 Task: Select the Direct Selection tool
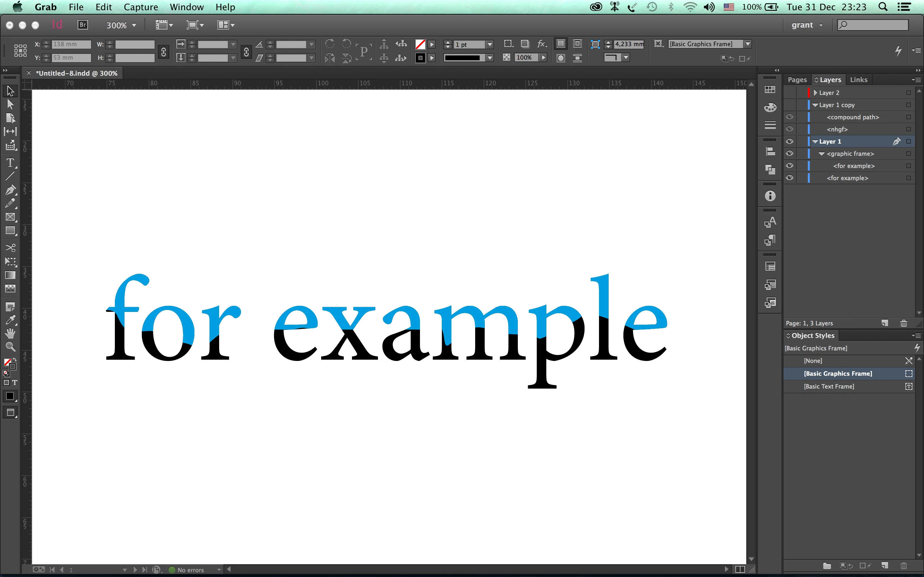10,104
